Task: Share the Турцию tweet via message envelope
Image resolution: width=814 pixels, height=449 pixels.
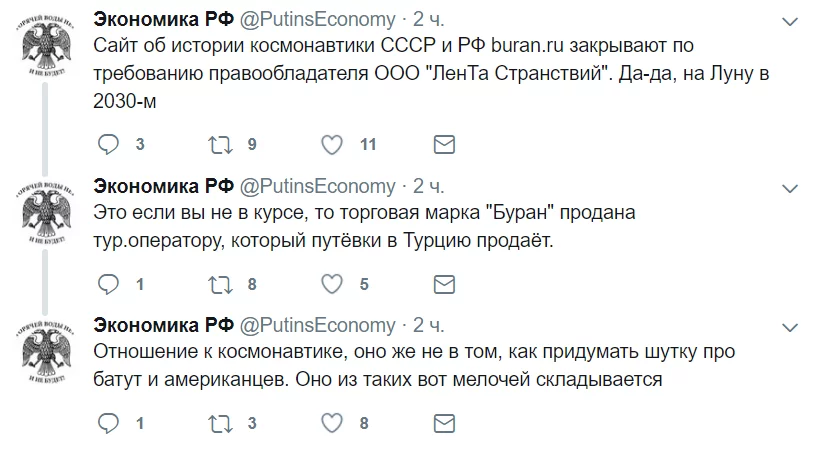Action: (444, 284)
